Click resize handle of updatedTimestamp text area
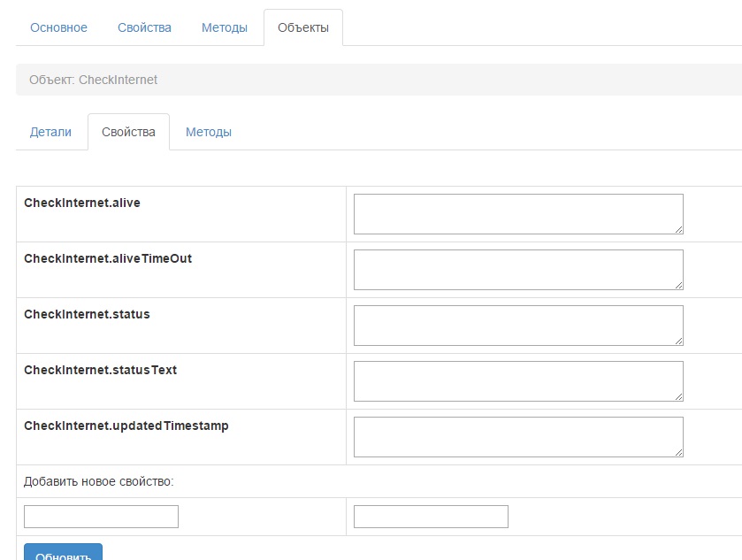Viewport: 742px width, 560px height. [678, 452]
